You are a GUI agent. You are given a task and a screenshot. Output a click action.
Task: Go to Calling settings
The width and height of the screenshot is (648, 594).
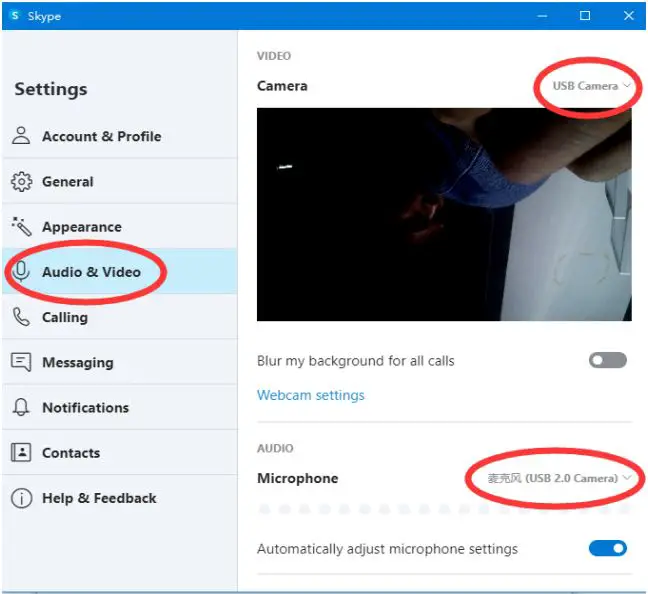pos(120,317)
